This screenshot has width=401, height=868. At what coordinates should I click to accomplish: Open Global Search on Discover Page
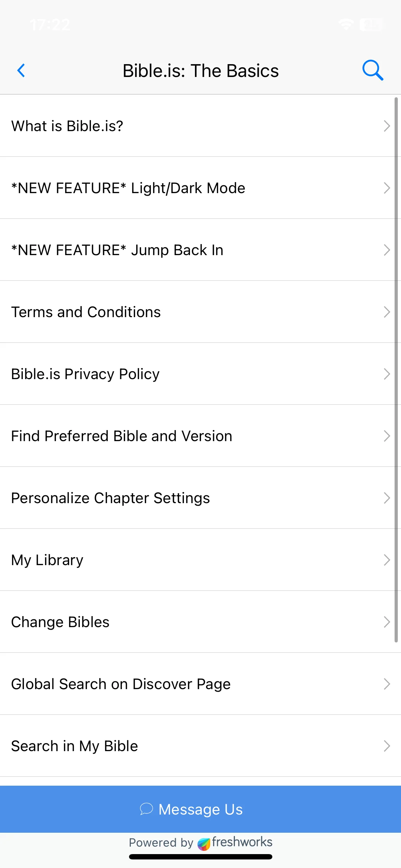click(x=200, y=684)
